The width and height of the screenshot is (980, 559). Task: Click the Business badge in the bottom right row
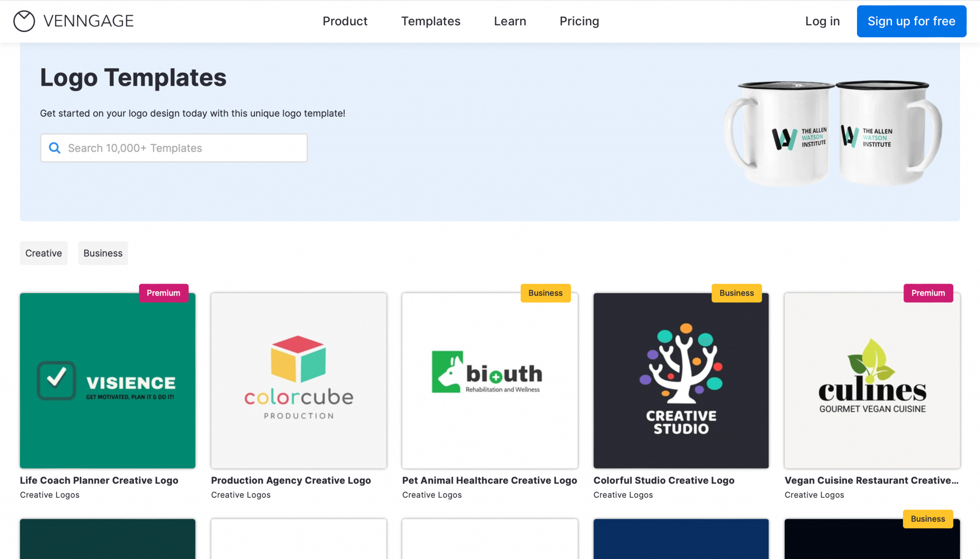point(928,518)
